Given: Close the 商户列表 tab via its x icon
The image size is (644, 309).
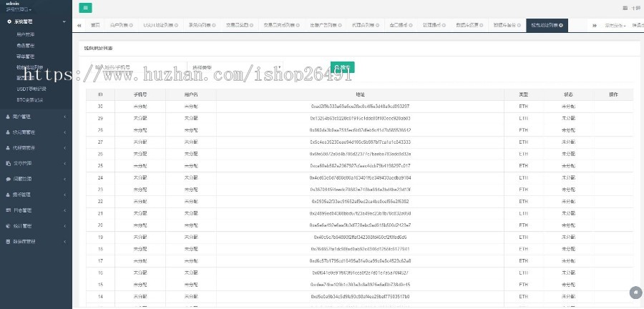Looking at the screenshot, I should pos(131,26).
